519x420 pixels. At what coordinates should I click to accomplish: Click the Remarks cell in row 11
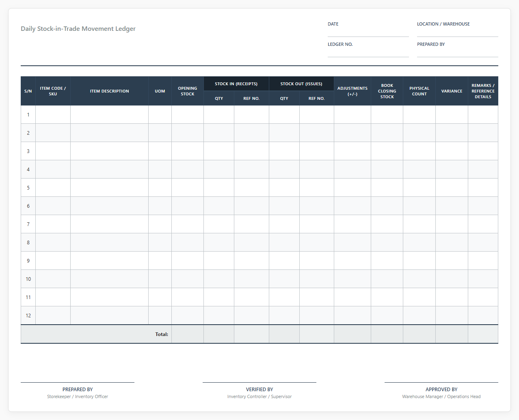tap(483, 297)
